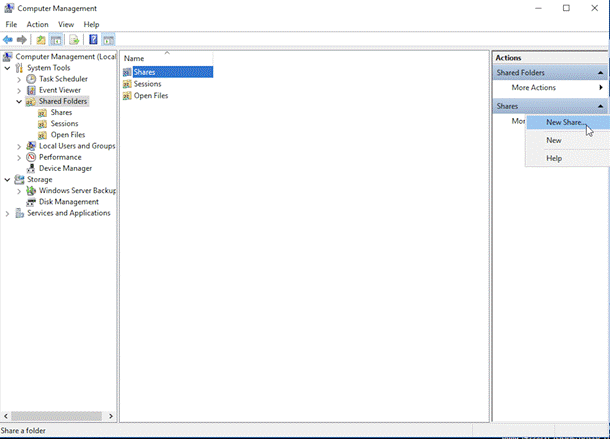The width and height of the screenshot is (610, 439).
Task: Select Disk Management in the tree
Action: pyautogui.click(x=69, y=202)
